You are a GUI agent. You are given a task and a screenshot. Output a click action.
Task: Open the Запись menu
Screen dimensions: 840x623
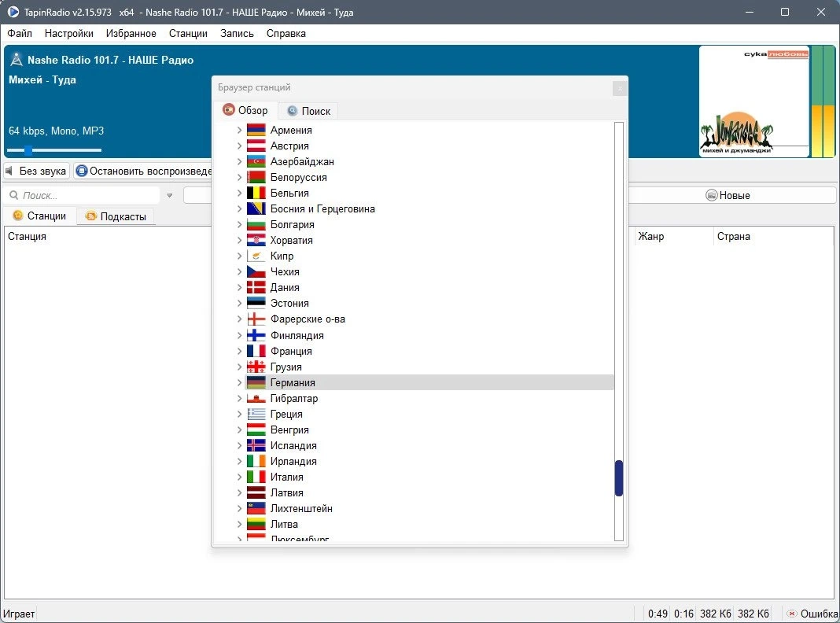pyautogui.click(x=237, y=33)
